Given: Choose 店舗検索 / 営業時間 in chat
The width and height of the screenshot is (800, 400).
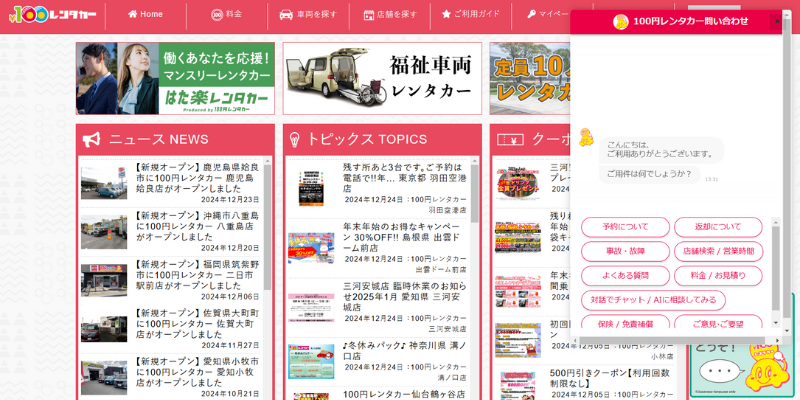Looking at the screenshot, I should pos(718,252).
